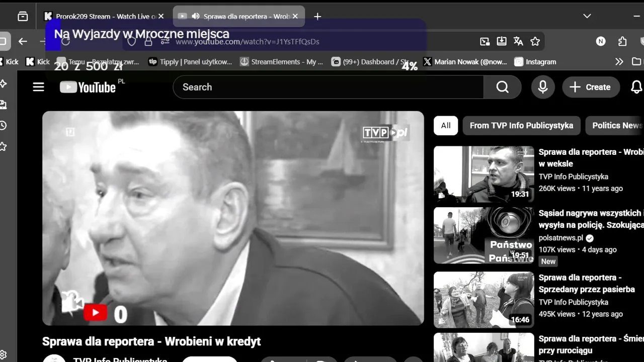Image resolution: width=644 pixels, height=362 pixels.
Task: Open the tracking protection shield icon
Action: coord(131,42)
